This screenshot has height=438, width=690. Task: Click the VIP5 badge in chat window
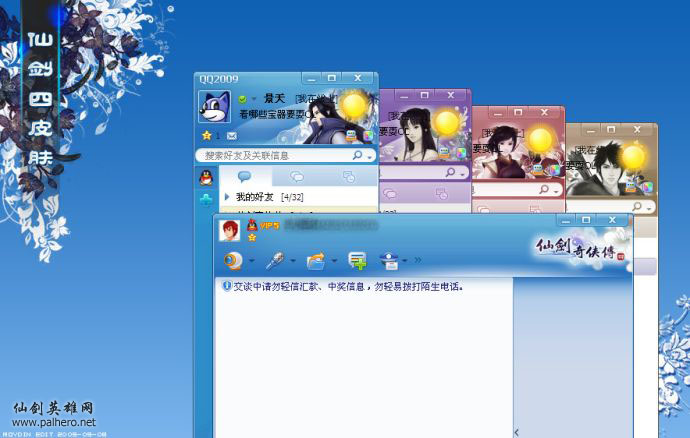click(269, 226)
